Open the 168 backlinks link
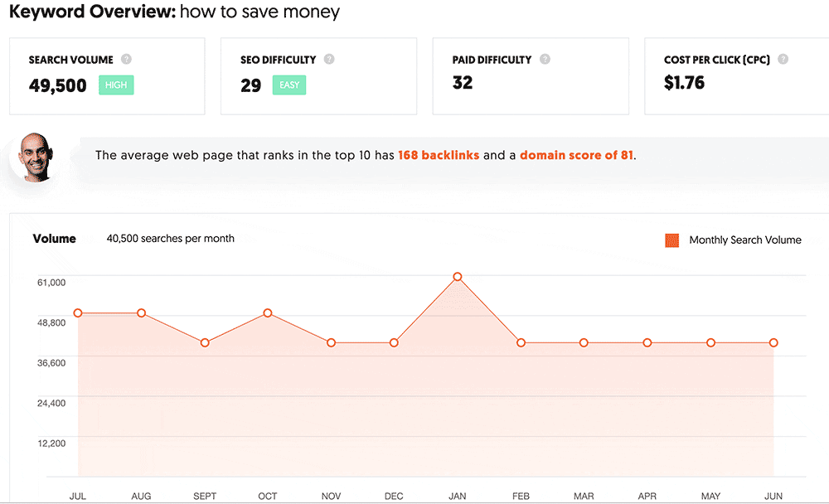The height and width of the screenshot is (504, 829). (439, 155)
